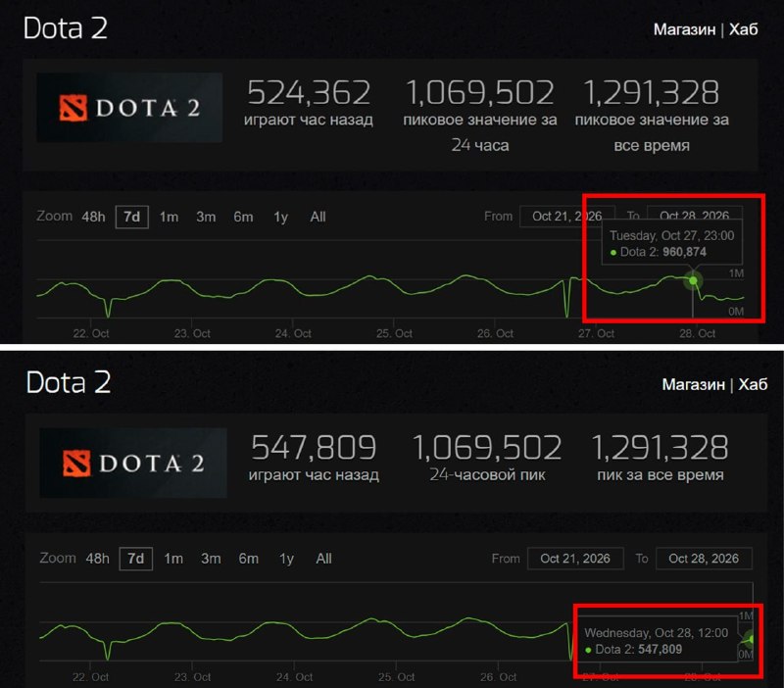Click the 547,809 large players count
The width and height of the screenshot is (784, 688).
pyautogui.click(x=314, y=447)
